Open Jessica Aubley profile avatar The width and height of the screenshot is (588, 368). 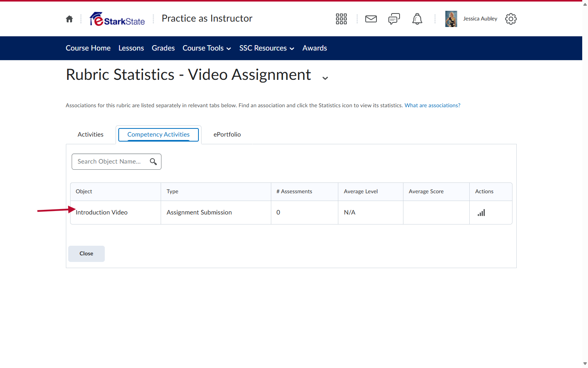click(x=451, y=19)
